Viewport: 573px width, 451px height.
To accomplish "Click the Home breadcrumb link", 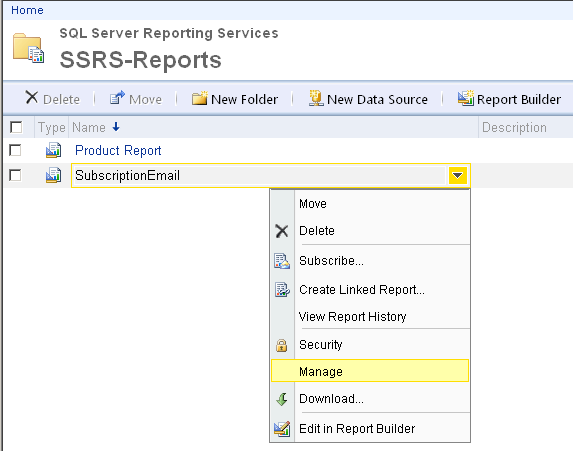I will click(27, 10).
